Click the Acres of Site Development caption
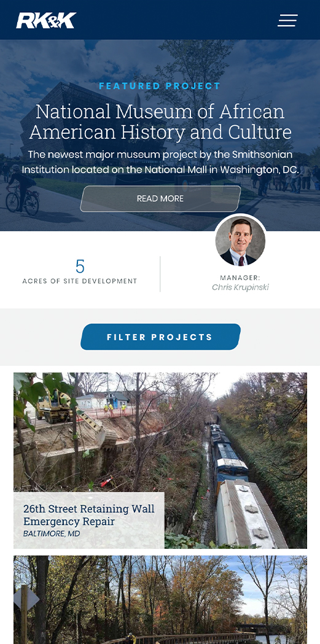 pyautogui.click(x=80, y=281)
